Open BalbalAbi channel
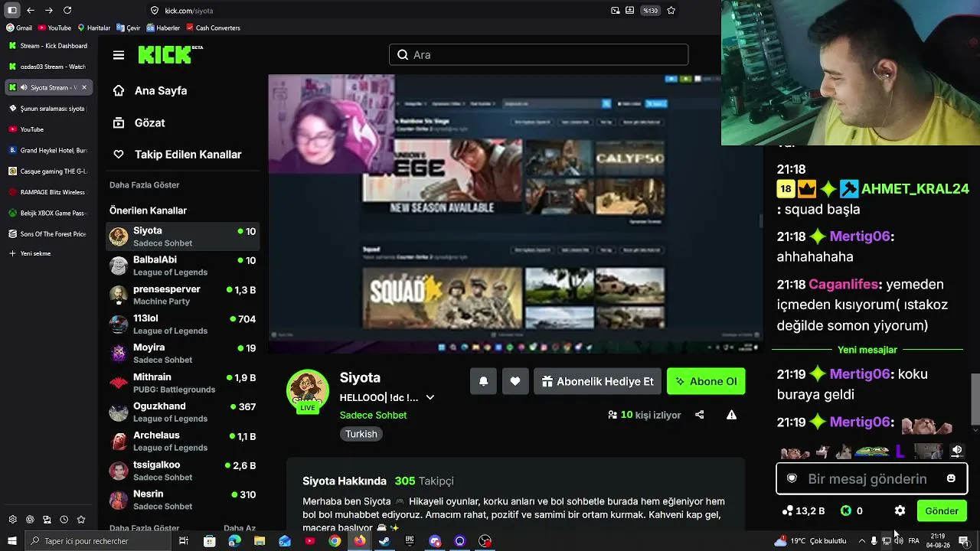 click(x=183, y=266)
